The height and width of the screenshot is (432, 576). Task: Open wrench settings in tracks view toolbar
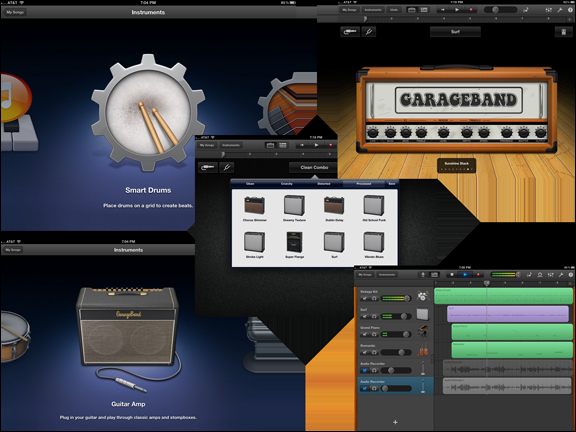(561, 274)
